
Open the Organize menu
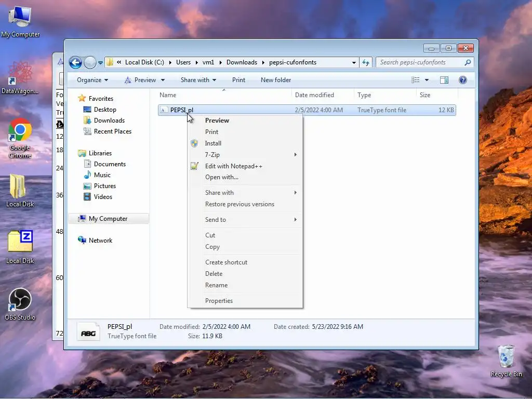pyautogui.click(x=92, y=80)
